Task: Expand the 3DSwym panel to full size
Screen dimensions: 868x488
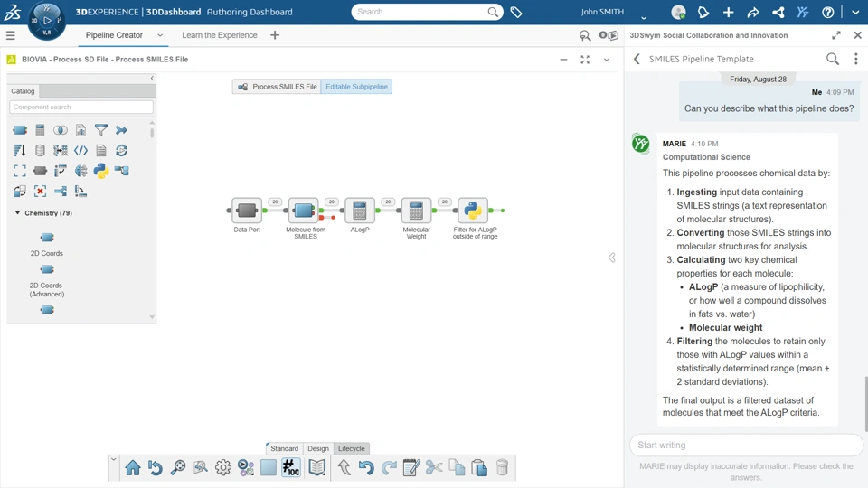Action: (x=835, y=35)
